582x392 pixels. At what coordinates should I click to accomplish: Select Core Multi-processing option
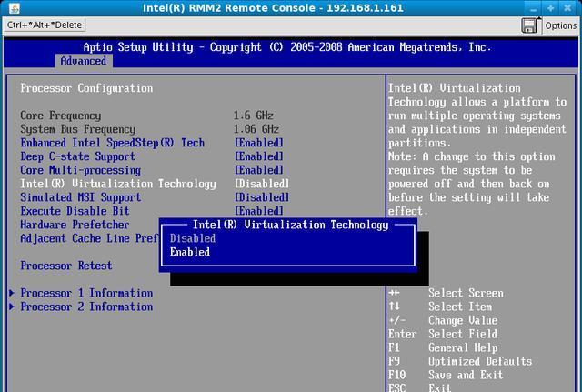click(81, 170)
